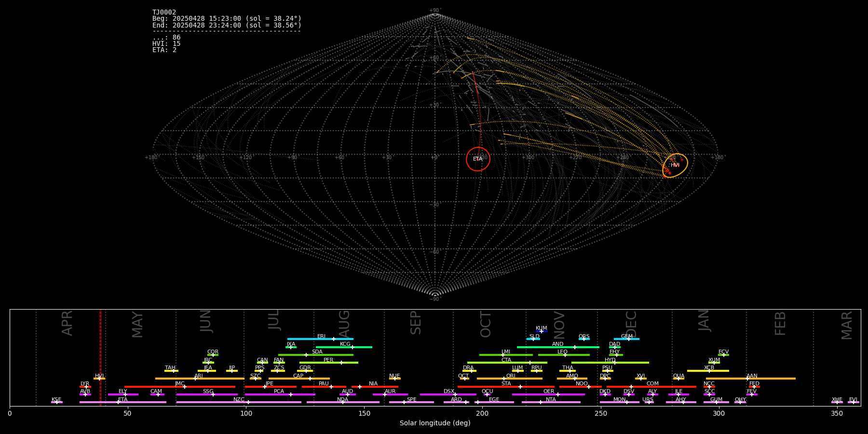
Task: Click the 'Solar longitude (deg)' axis label
Action: [x=435, y=423]
